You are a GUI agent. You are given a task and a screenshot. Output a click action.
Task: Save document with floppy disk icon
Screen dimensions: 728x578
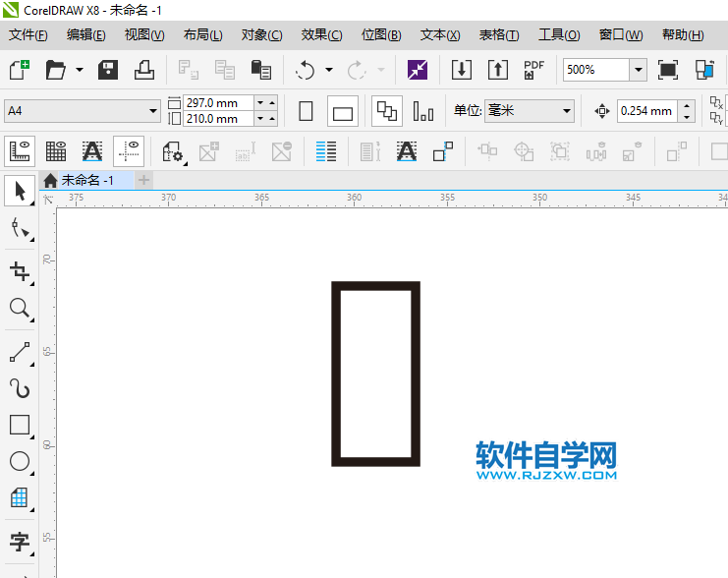tap(108, 70)
